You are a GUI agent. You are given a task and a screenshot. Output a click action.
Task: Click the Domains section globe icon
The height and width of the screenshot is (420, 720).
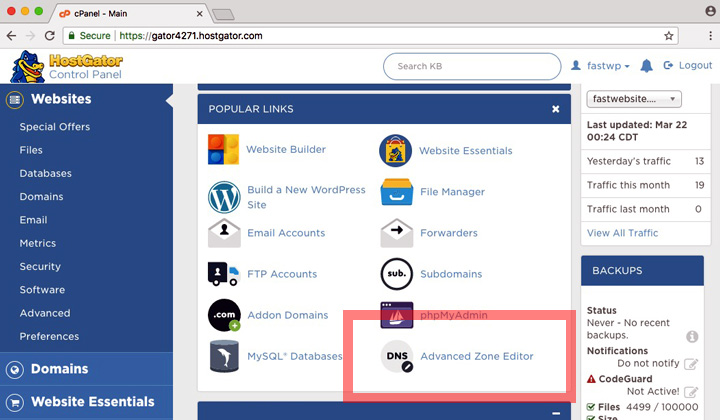[x=15, y=369]
